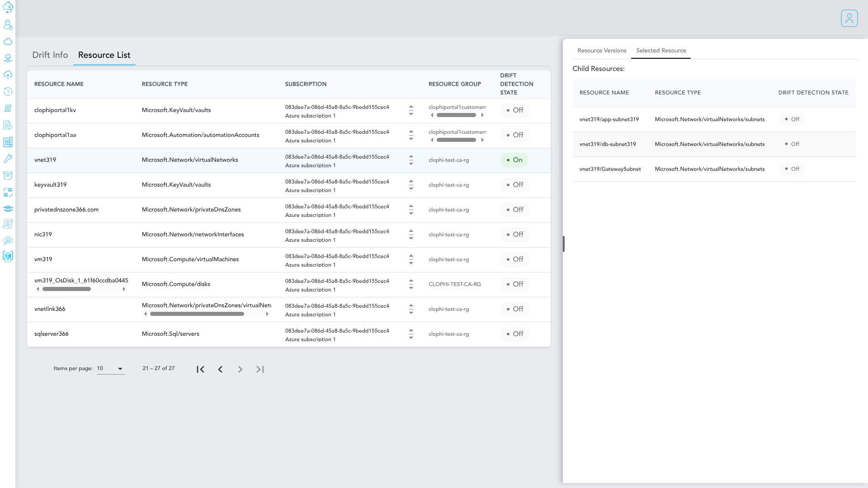
Task: Click the sqlserver366 resource name
Action: 52,334
